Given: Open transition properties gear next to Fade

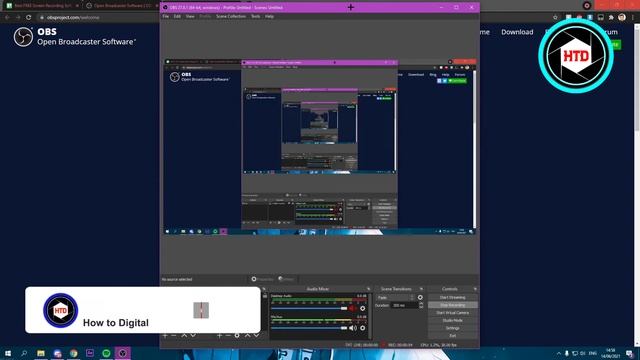Looking at the screenshot, I should (x=420, y=298).
